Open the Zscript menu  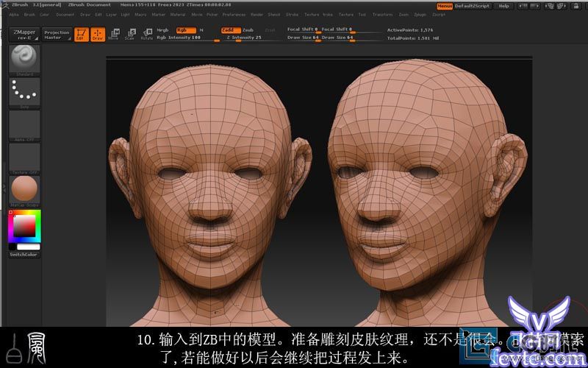(x=439, y=15)
